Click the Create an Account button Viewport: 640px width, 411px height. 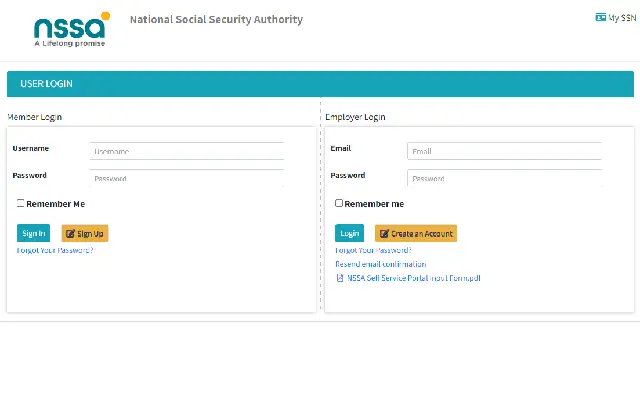click(416, 233)
